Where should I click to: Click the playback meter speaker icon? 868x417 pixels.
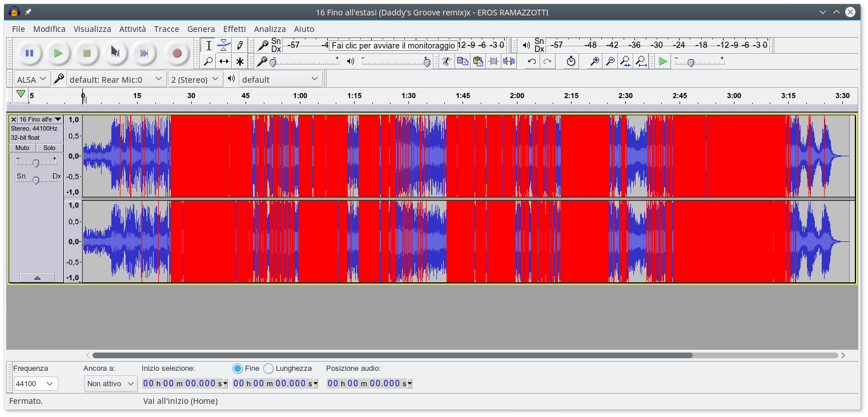[x=526, y=45]
